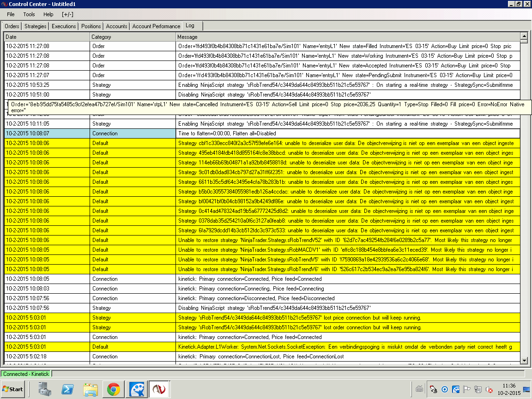
Task: Switch to the Executions tab
Action: tap(64, 26)
